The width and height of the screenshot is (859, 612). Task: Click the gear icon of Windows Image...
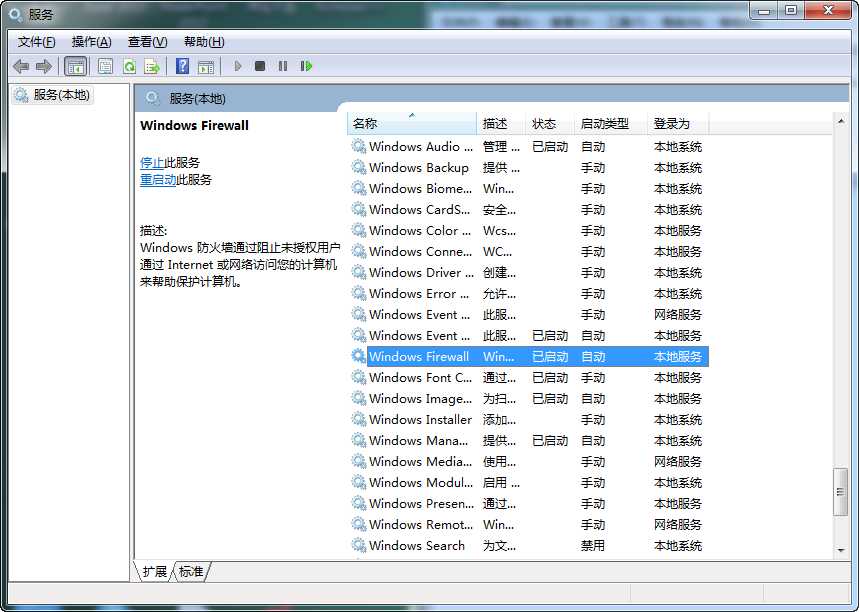359,398
